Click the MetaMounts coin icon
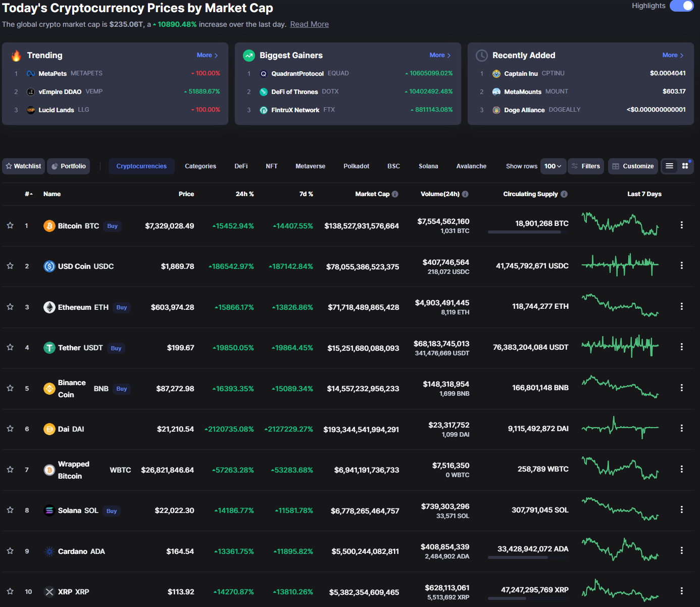The width and height of the screenshot is (700, 607). point(496,91)
